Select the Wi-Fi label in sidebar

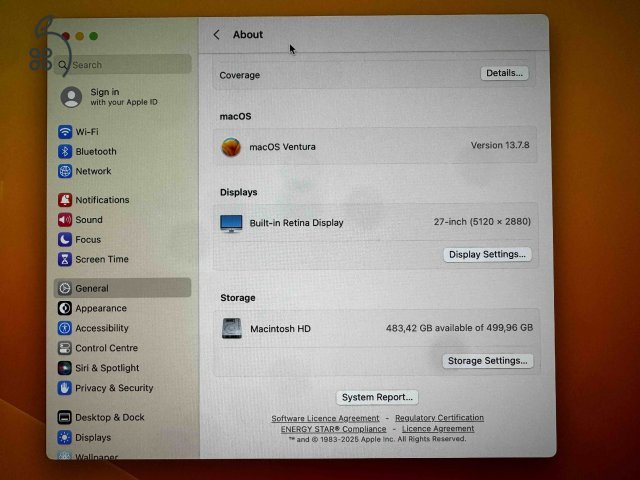tap(87, 132)
